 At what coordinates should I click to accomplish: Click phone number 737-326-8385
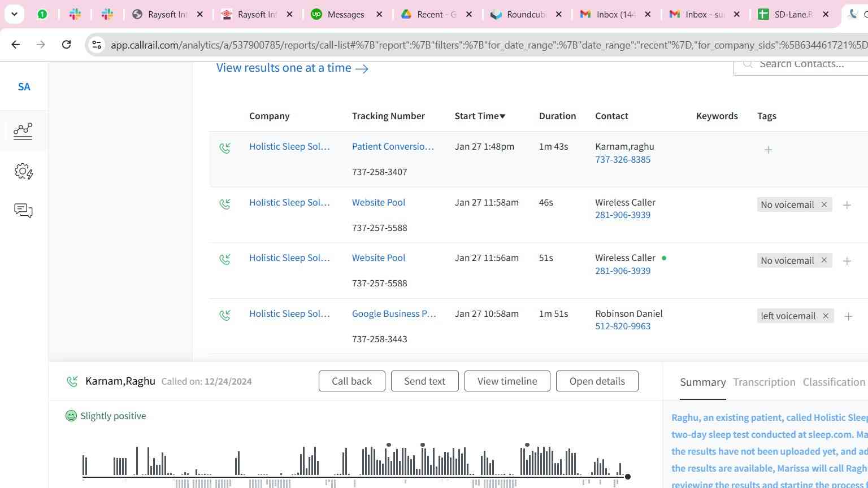(623, 159)
